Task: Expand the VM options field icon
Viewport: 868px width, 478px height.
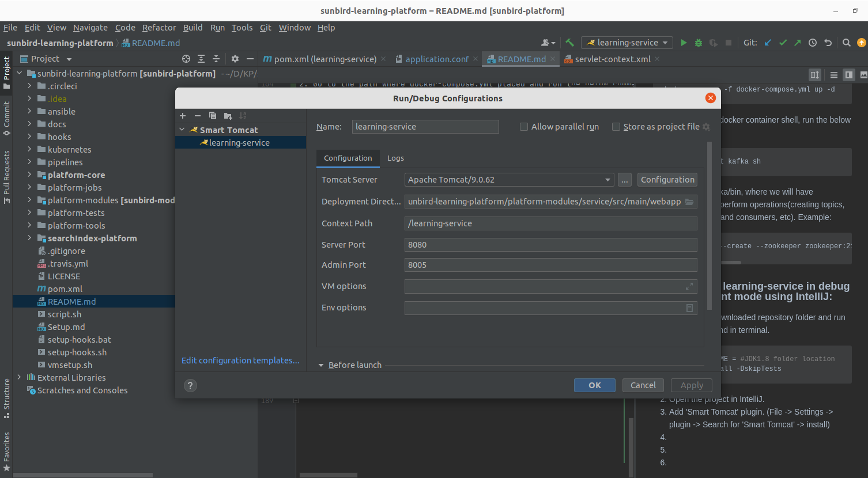Action: [689, 286]
